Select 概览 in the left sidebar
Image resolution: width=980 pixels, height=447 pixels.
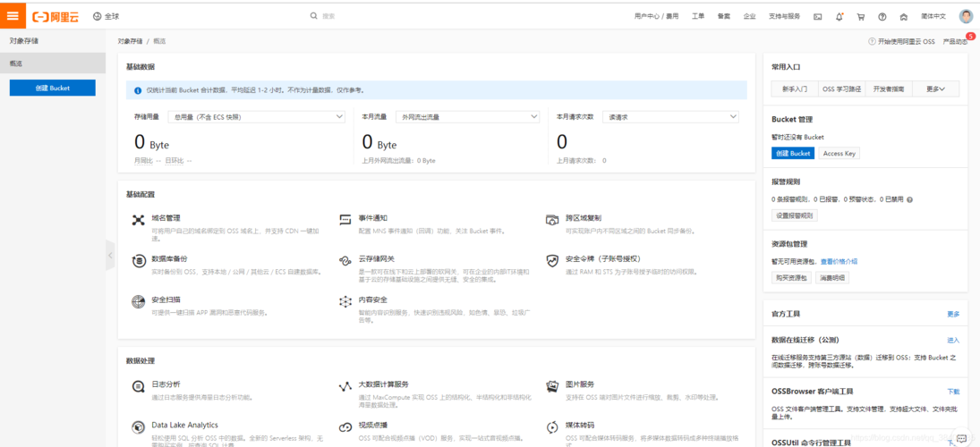click(x=53, y=63)
